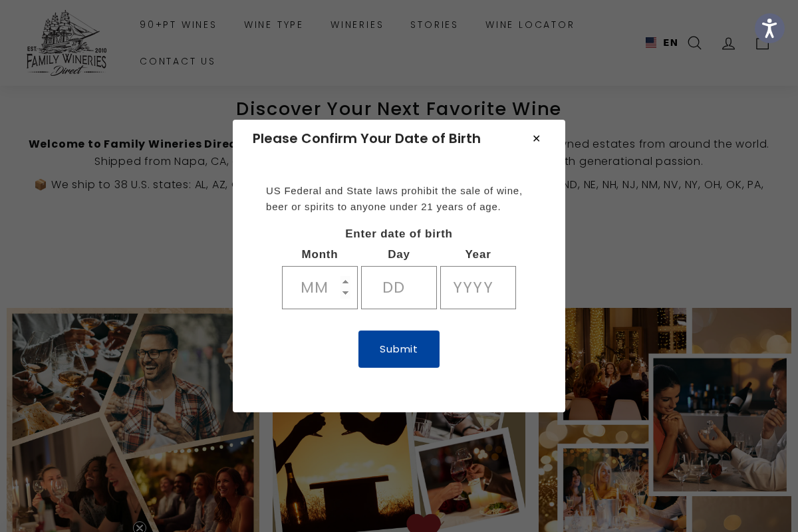Close the date of birth dialog
This screenshot has height=532, width=798.
[536, 138]
